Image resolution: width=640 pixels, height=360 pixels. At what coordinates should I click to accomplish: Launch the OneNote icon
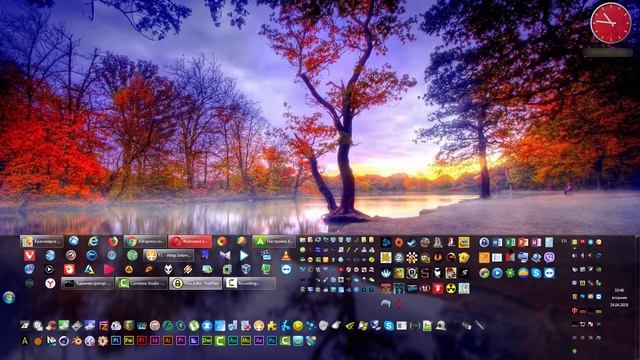click(536, 242)
